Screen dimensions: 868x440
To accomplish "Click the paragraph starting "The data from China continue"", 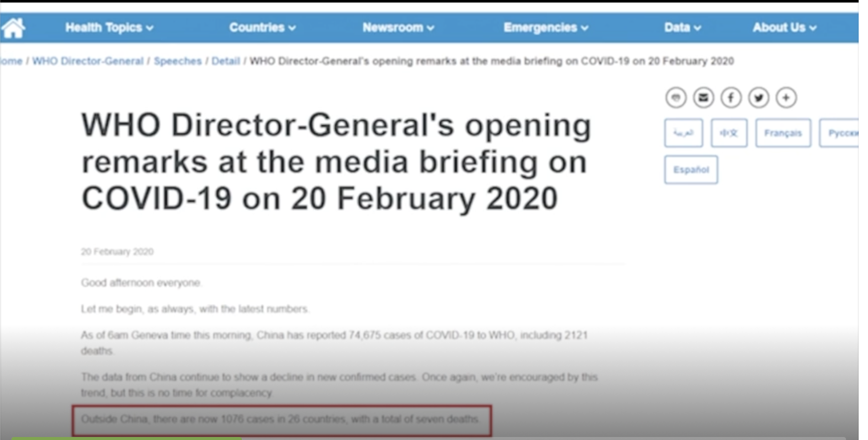I will tap(339, 385).
